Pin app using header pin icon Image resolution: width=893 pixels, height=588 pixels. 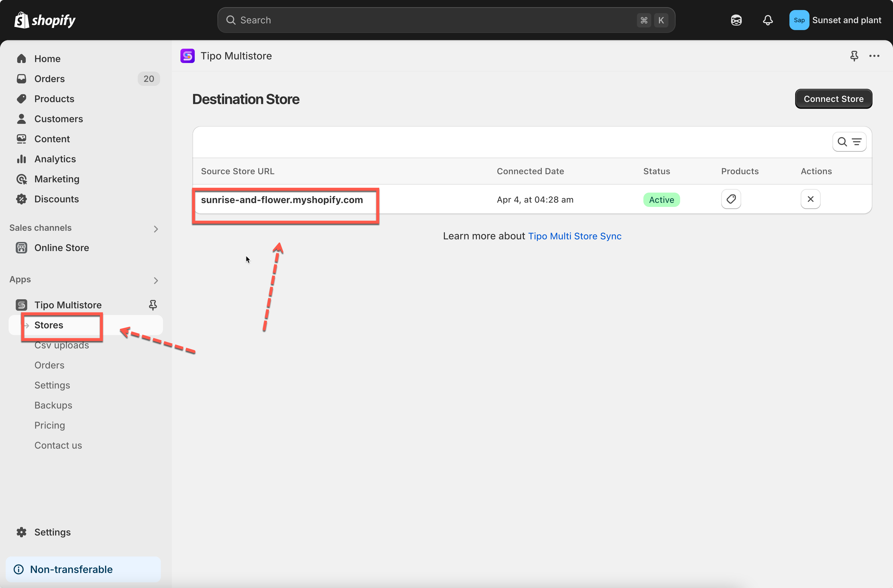pyautogui.click(x=854, y=56)
